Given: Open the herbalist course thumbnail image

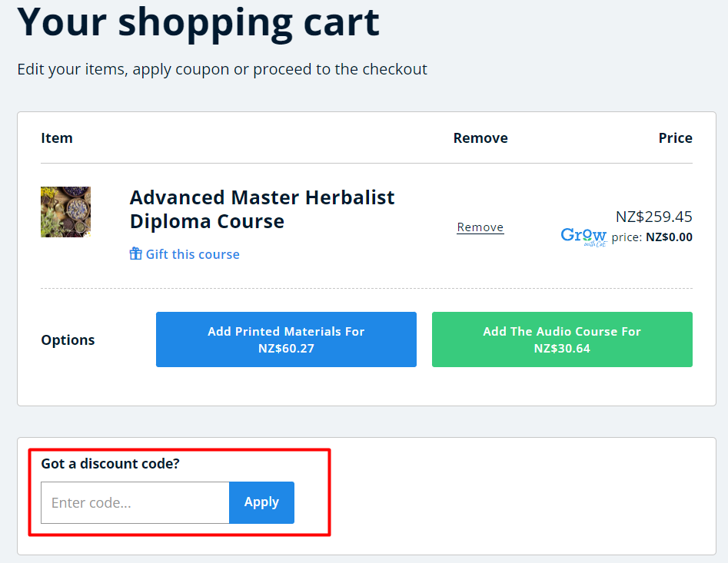Looking at the screenshot, I should tap(65, 212).
